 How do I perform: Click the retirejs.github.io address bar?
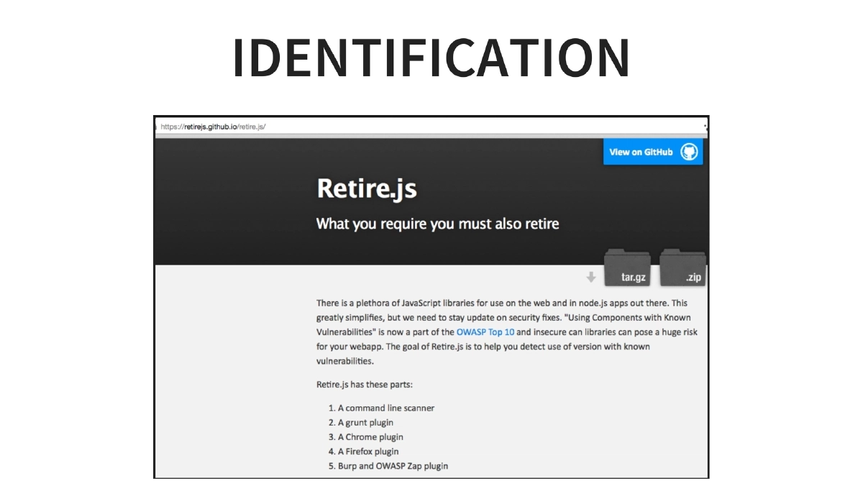point(214,126)
